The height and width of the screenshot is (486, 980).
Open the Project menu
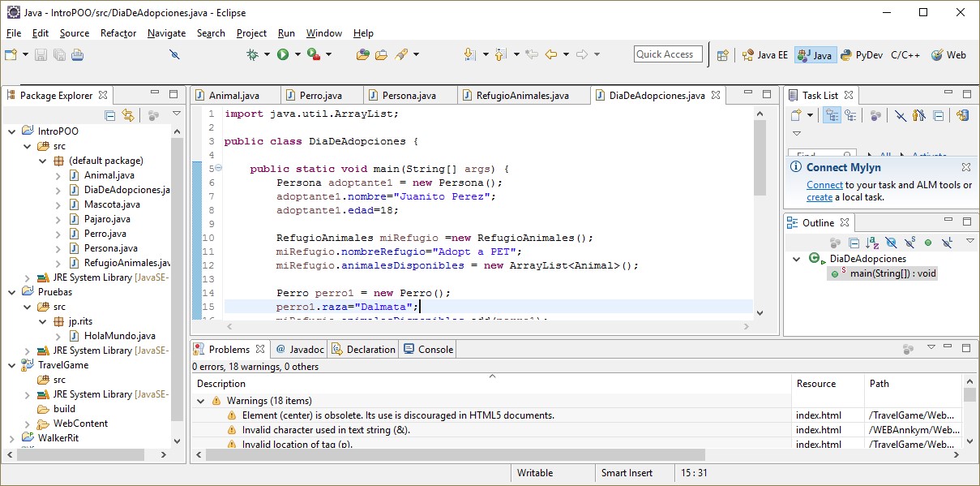click(251, 33)
